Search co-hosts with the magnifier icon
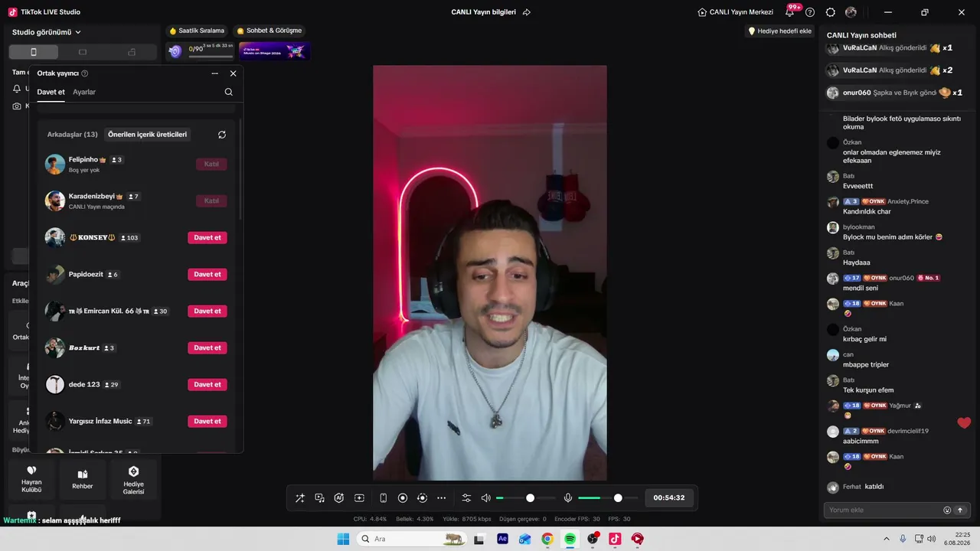The width and height of the screenshot is (980, 551). pos(229,92)
